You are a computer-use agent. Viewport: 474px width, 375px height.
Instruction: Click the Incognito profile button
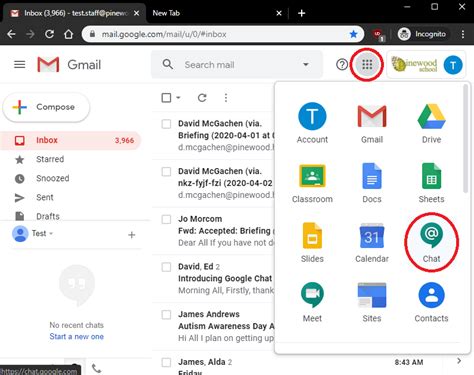point(422,34)
